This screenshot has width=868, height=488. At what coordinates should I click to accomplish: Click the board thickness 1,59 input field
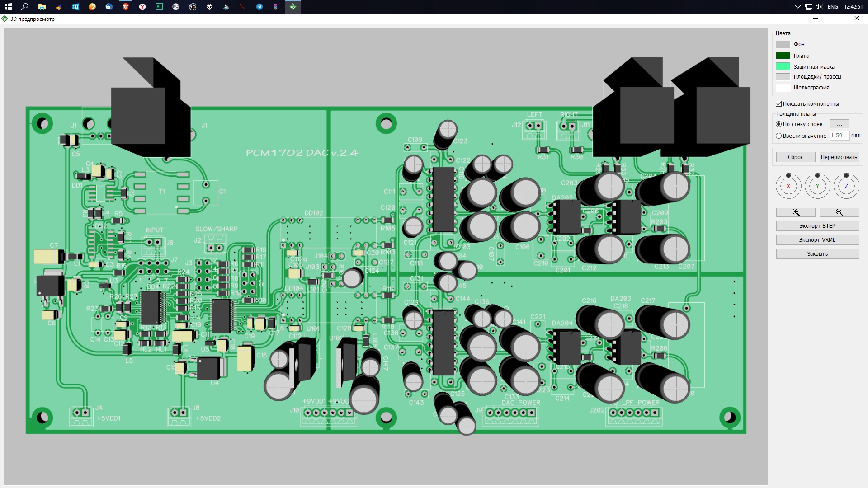pos(839,136)
